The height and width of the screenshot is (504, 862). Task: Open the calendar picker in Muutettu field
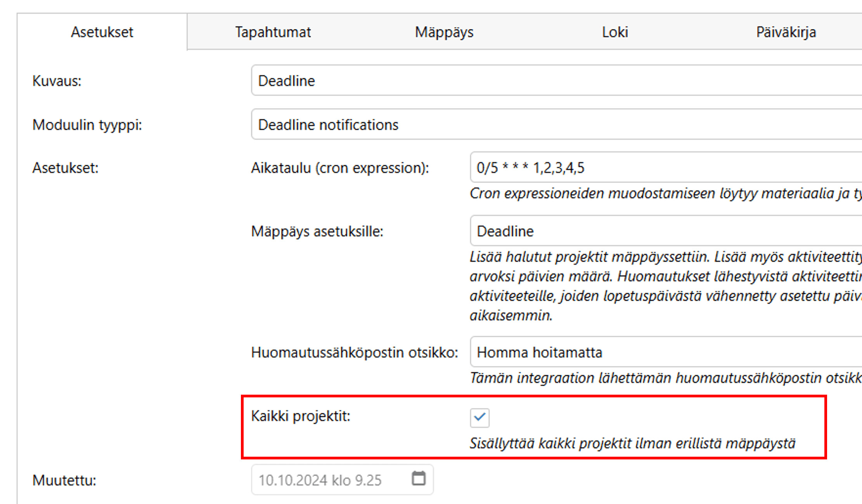pyautogui.click(x=418, y=479)
